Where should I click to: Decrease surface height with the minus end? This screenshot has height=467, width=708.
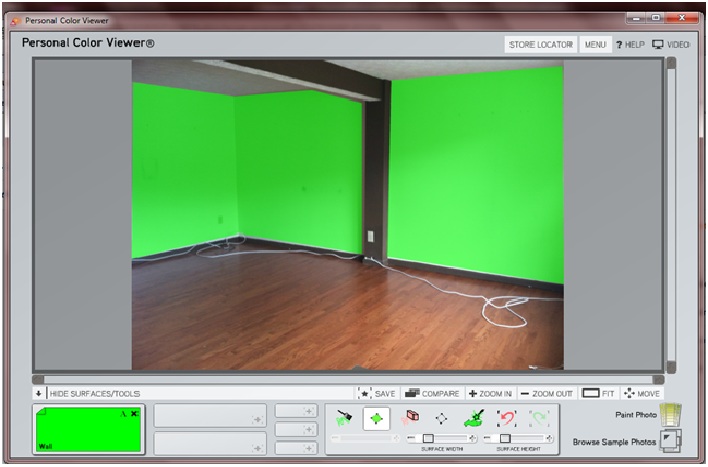tap(487, 438)
